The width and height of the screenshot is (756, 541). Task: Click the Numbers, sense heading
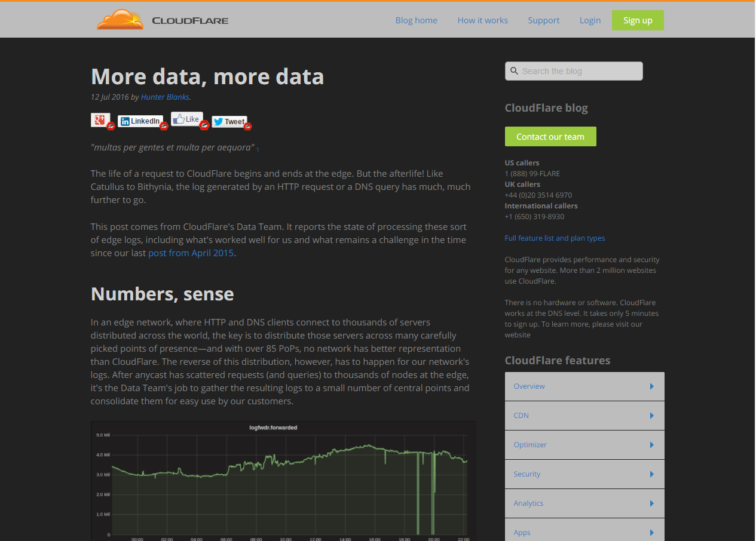pos(163,294)
